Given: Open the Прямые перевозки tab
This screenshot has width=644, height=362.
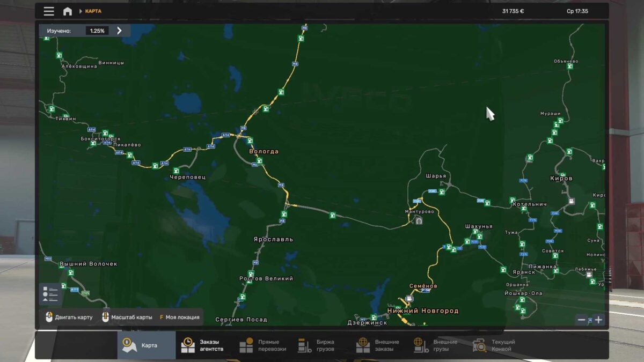Looking at the screenshot, I should 262,345.
